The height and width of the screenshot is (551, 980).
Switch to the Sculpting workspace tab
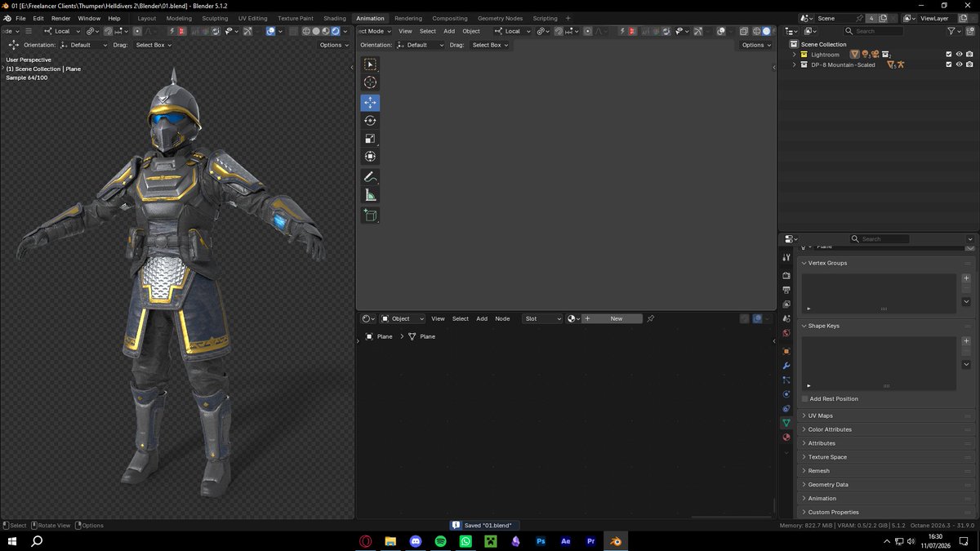point(215,18)
